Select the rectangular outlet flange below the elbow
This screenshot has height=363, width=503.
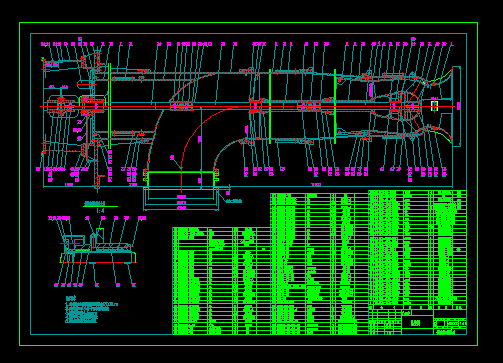[x=181, y=180]
